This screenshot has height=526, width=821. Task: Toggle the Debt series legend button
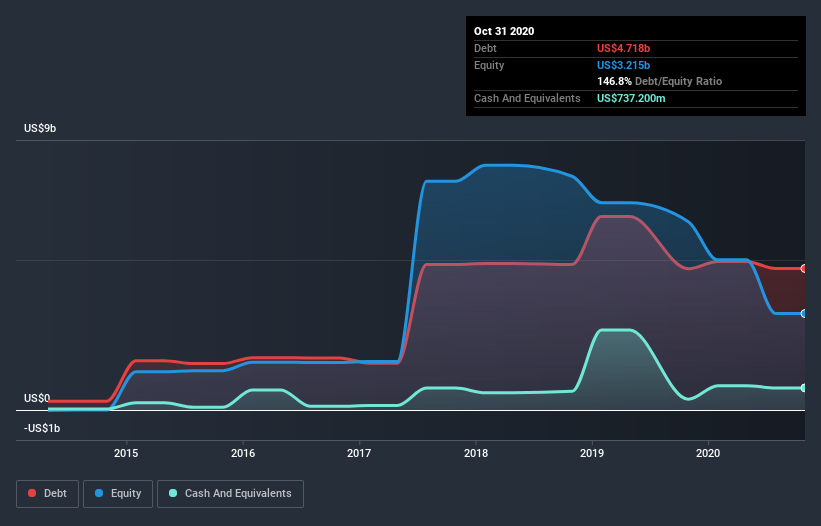pyautogui.click(x=47, y=494)
